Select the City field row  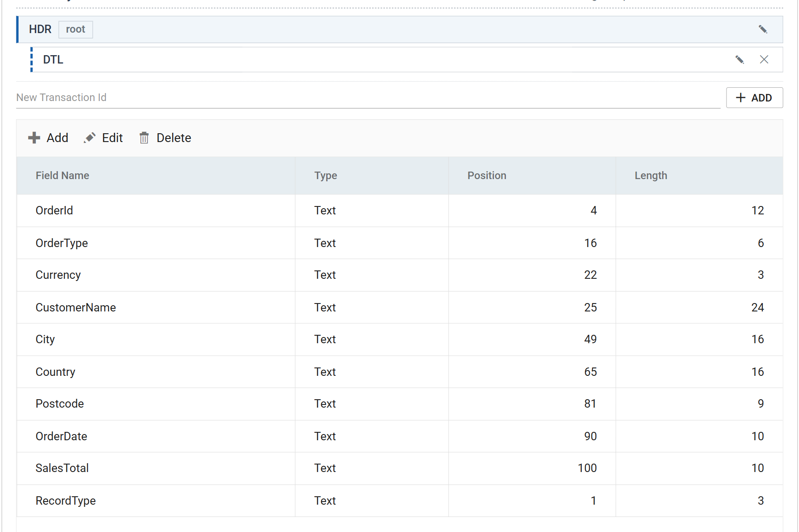(x=399, y=340)
